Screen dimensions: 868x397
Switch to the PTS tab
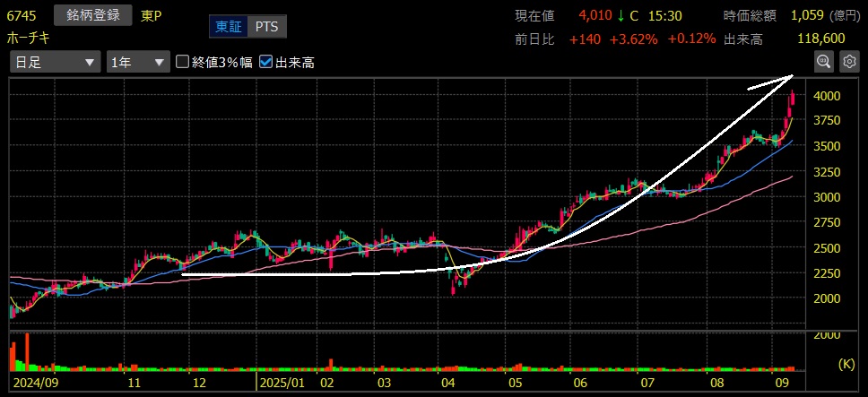(x=266, y=27)
